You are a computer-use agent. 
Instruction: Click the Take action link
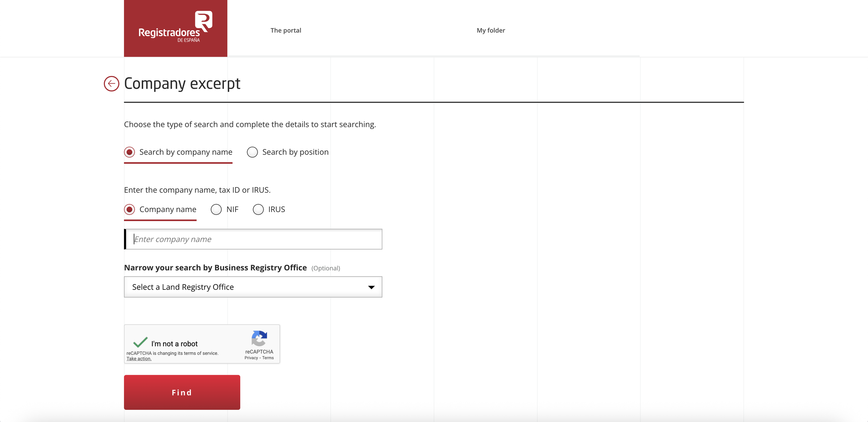(139, 358)
